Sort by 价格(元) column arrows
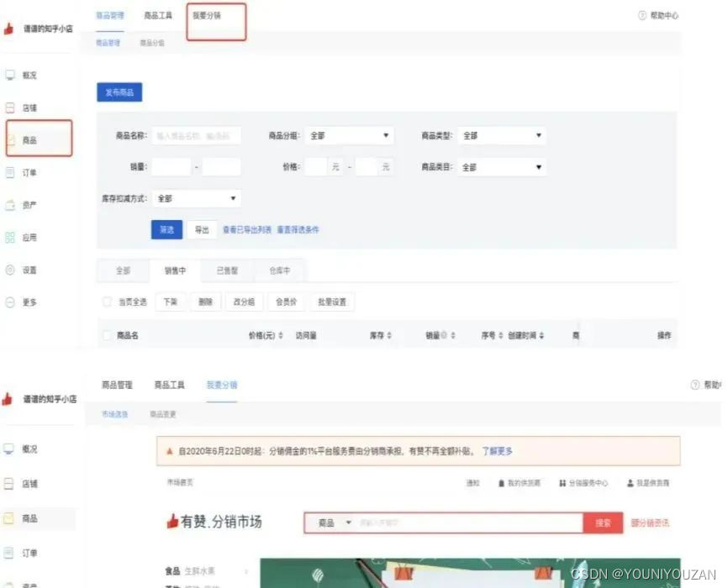This screenshot has width=728, height=588. point(281,335)
